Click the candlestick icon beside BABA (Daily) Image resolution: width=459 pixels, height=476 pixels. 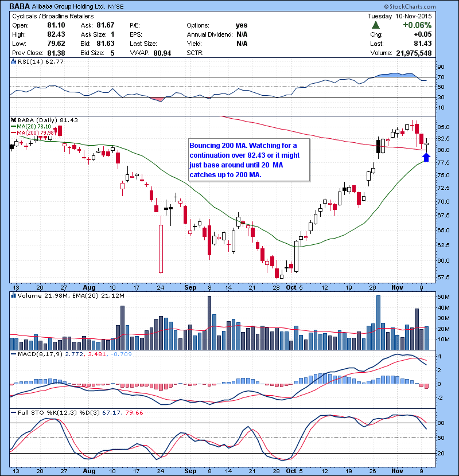pos(13,120)
